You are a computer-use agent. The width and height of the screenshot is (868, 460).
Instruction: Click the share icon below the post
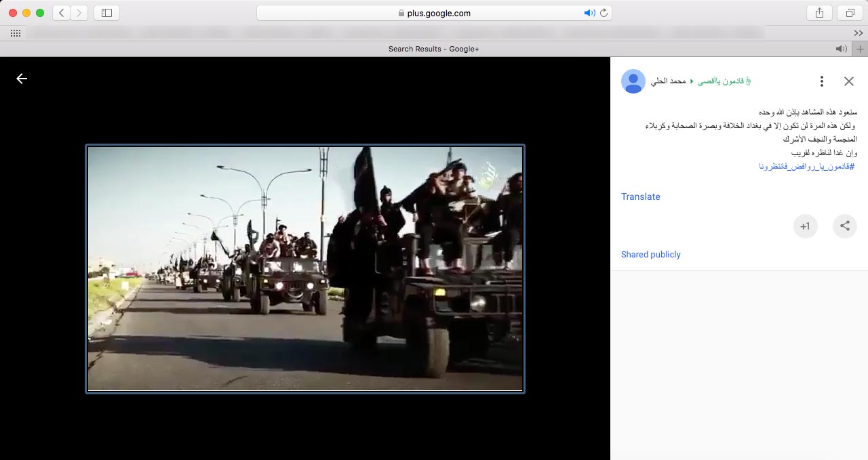point(844,226)
